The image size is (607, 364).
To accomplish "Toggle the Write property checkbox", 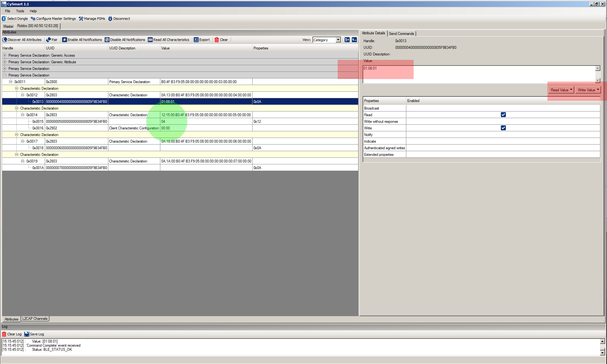I will point(503,128).
